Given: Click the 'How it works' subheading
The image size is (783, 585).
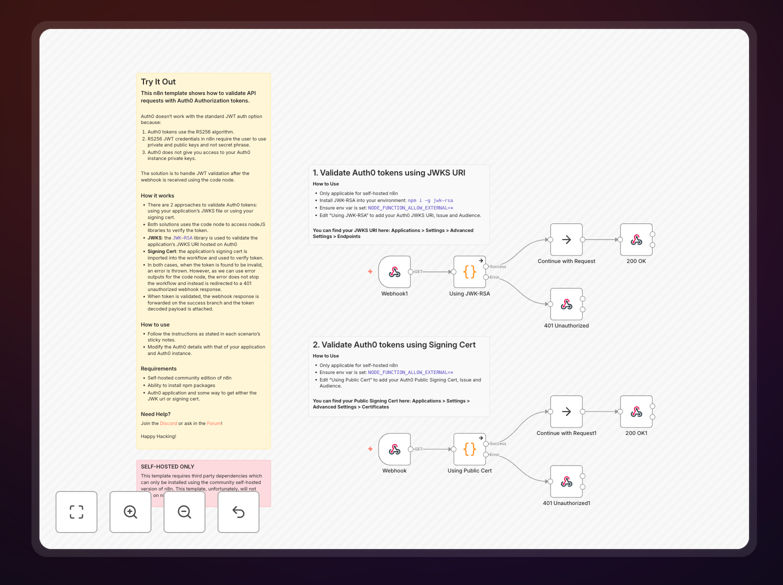Looking at the screenshot, I should [x=157, y=196].
